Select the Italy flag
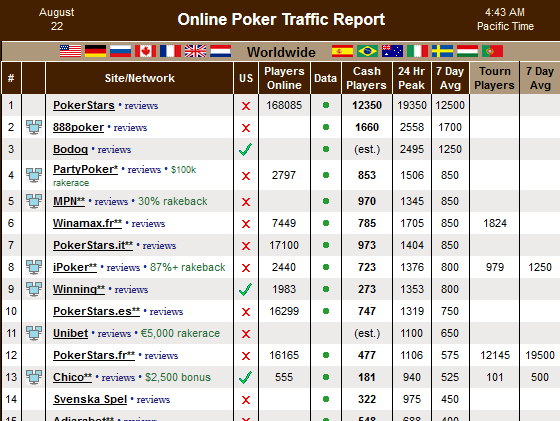This screenshot has width=560, height=421. pyautogui.click(x=418, y=51)
